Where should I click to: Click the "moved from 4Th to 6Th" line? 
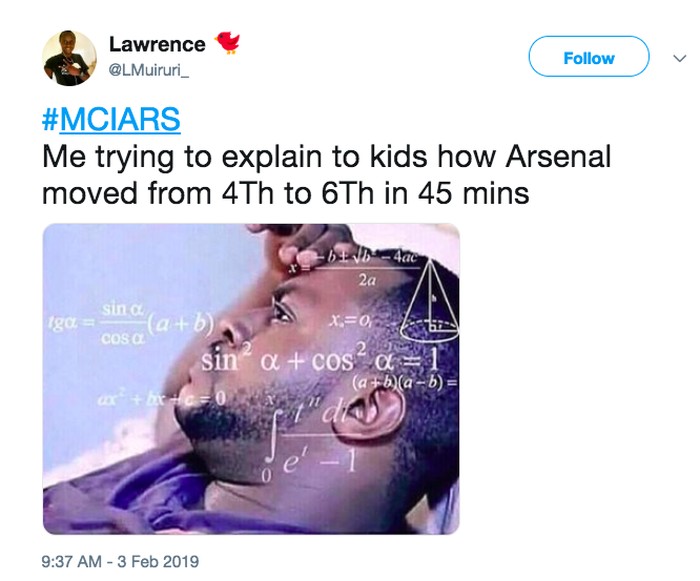click(285, 192)
